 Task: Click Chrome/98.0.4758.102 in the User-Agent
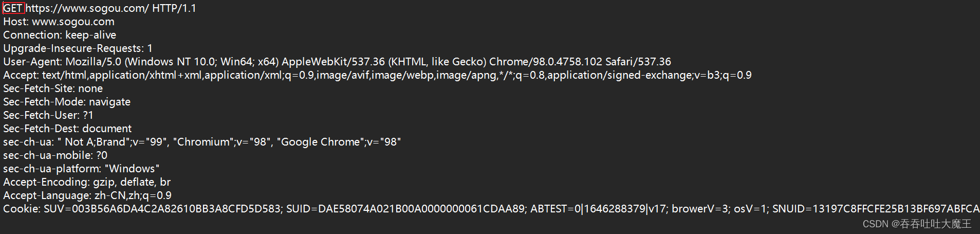(x=545, y=62)
